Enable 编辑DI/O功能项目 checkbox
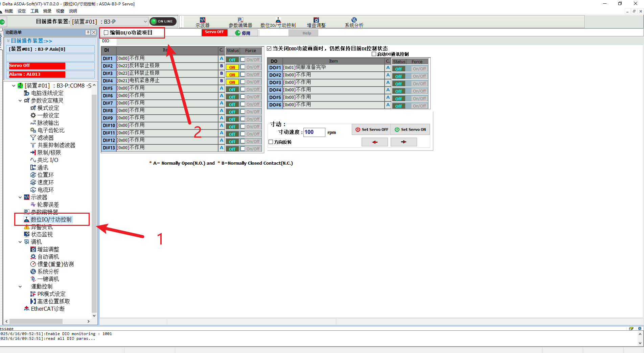Image resolution: width=644 pixels, height=353 pixels. [106, 33]
